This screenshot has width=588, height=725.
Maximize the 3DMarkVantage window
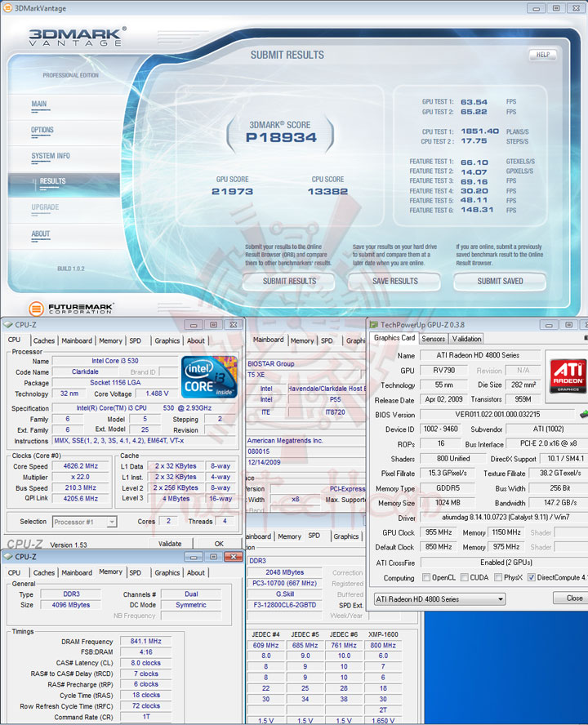(x=556, y=8)
